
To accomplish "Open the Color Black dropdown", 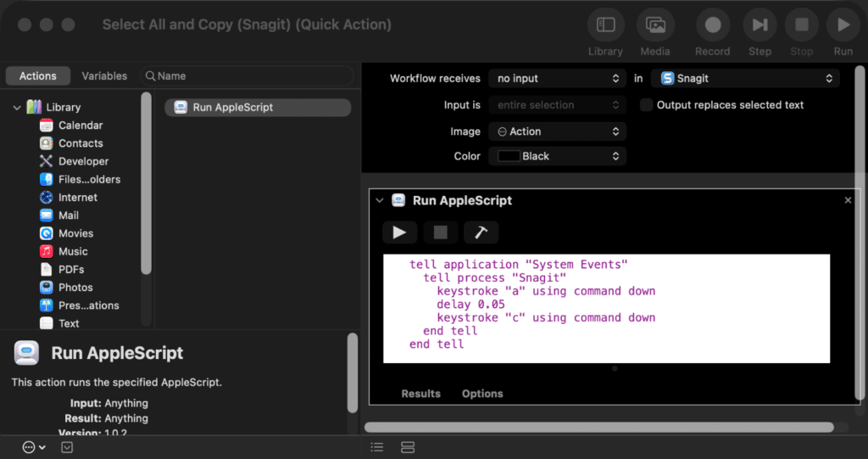I will (557, 156).
